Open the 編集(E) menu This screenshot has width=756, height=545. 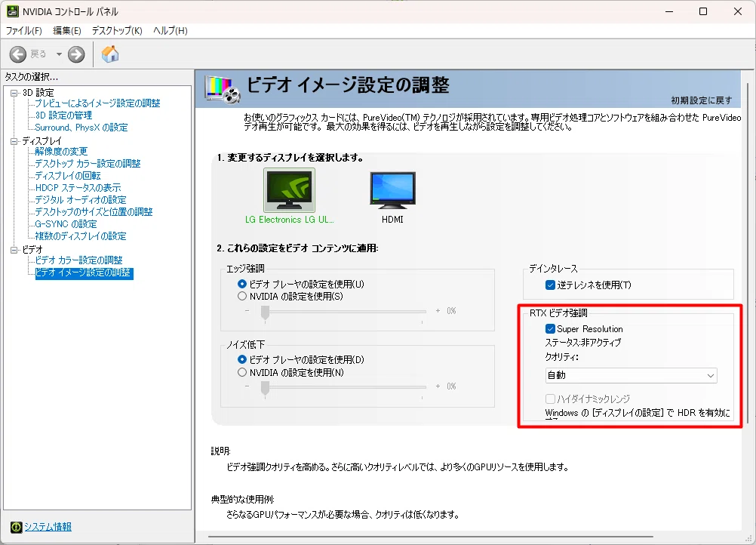[x=67, y=31]
